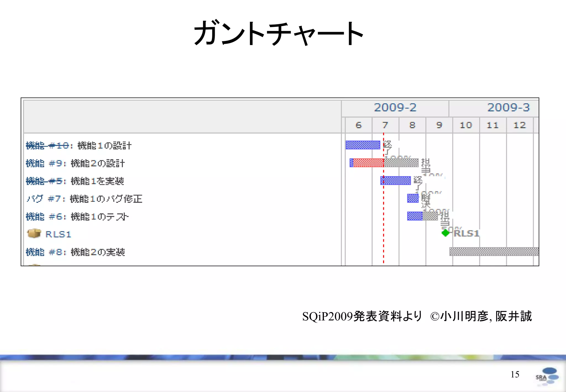The width and height of the screenshot is (566, 392).
Task: Click the red dashed today line
Action: pyautogui.click(x=384, y=198)
